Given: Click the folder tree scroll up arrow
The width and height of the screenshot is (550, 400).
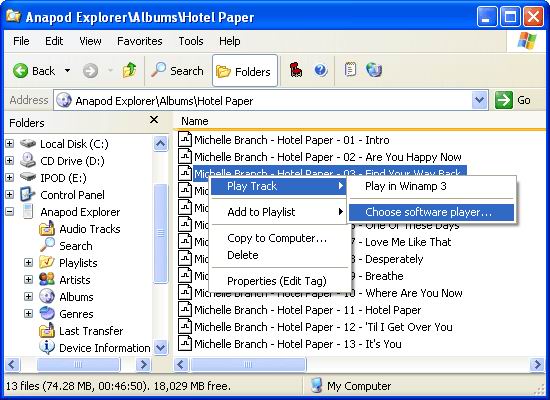Looking at the screenshot, I should click(x=161, y=143).
